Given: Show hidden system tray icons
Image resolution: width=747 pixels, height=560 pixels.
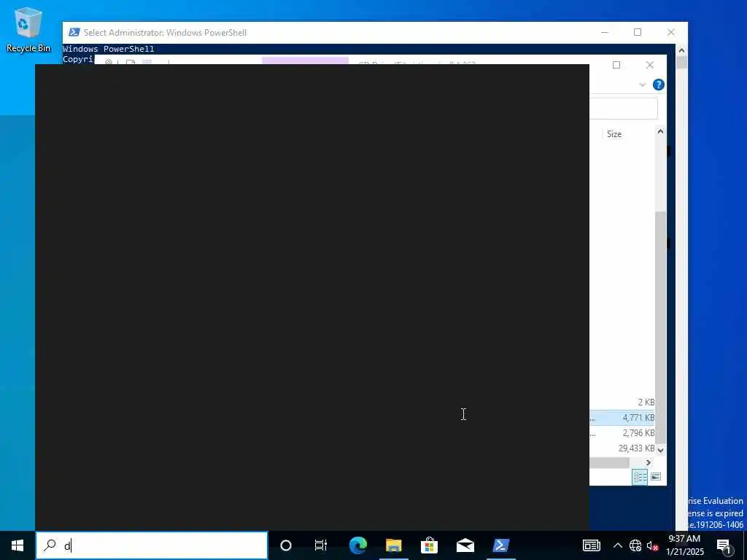Looking at the screenshot, I should click(617, 545).
